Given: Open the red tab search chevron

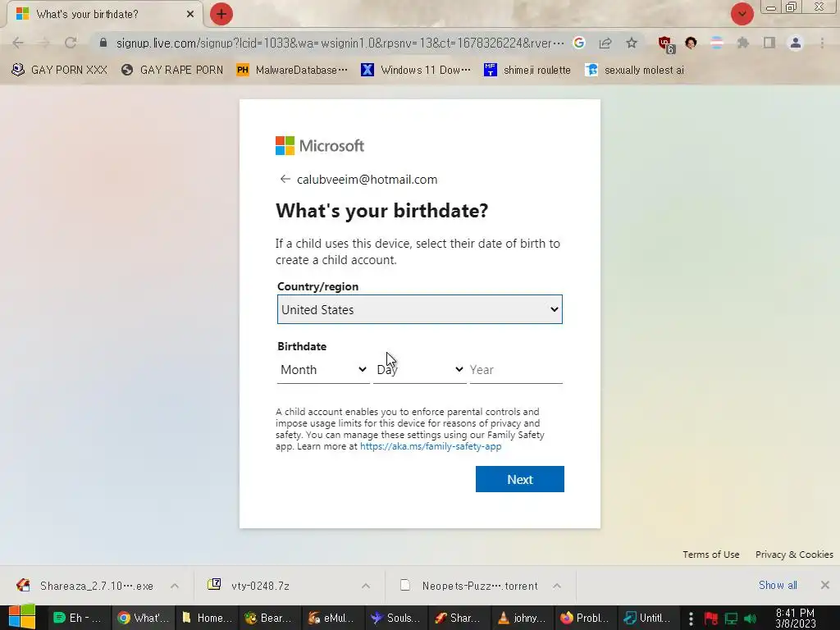Looking at the screenshot, I should [742, 14].
